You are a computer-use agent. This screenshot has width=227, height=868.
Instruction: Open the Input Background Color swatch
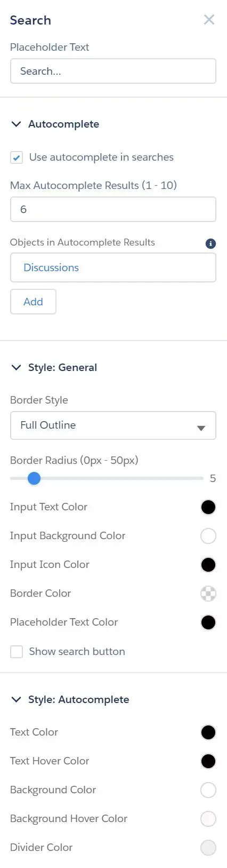click(x=208, y=536)
